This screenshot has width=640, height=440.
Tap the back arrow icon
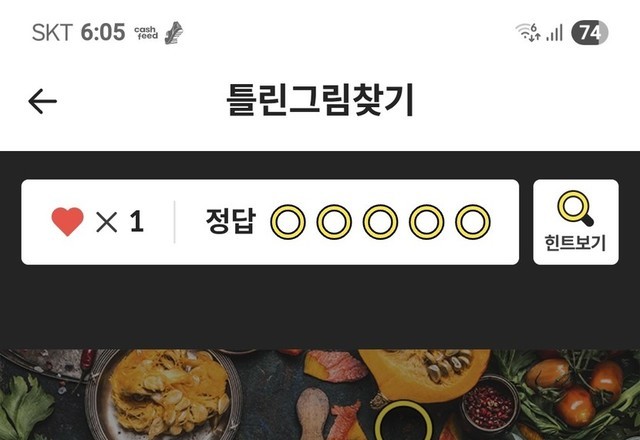click(x=42, y=101)
